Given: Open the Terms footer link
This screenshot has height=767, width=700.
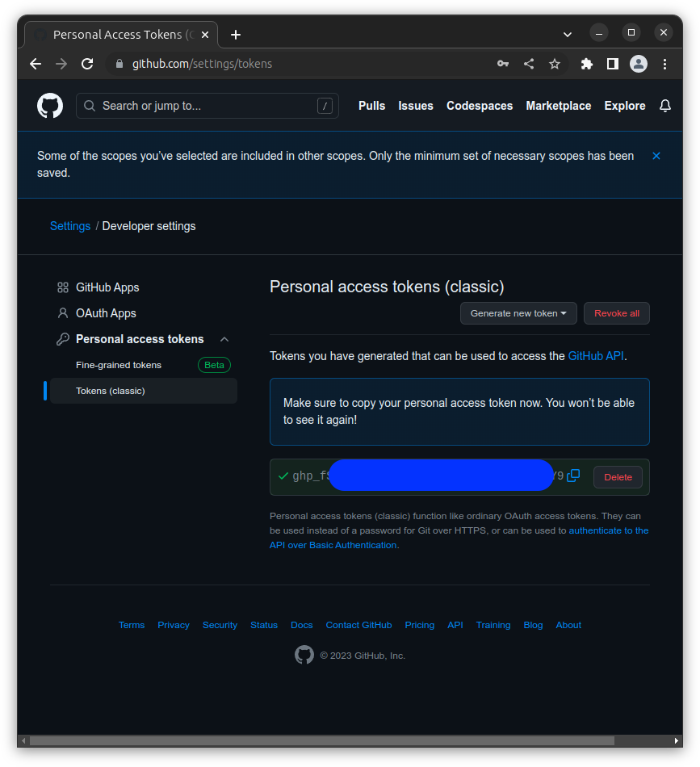Looking at the screenshot, I should pos(132,625).
